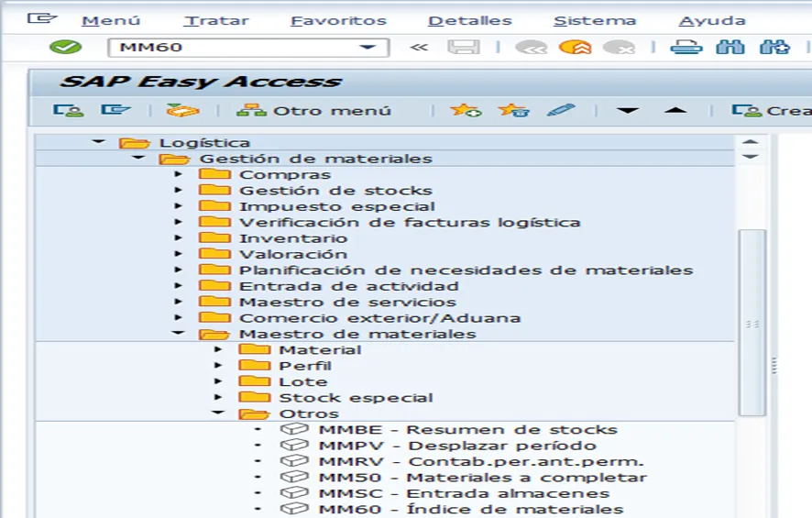
Task: Expand Verificación de facturas logística folder
Action: pyautogui.click(x=178, y=222)
